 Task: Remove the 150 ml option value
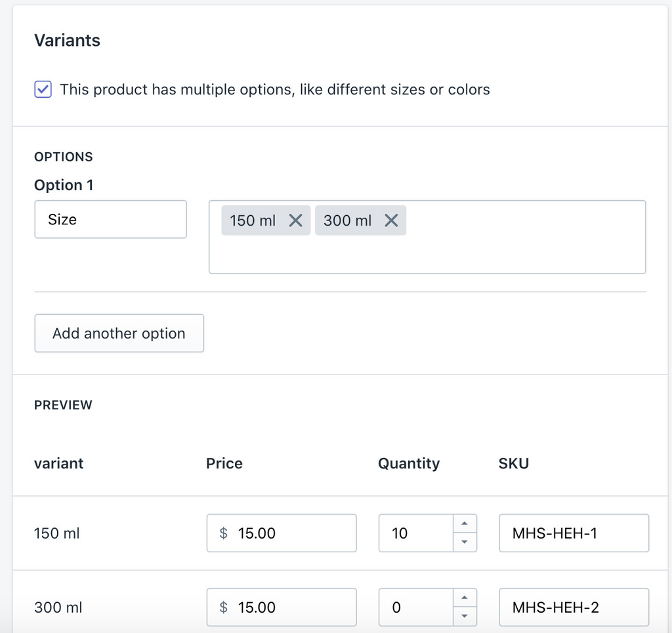296,220
